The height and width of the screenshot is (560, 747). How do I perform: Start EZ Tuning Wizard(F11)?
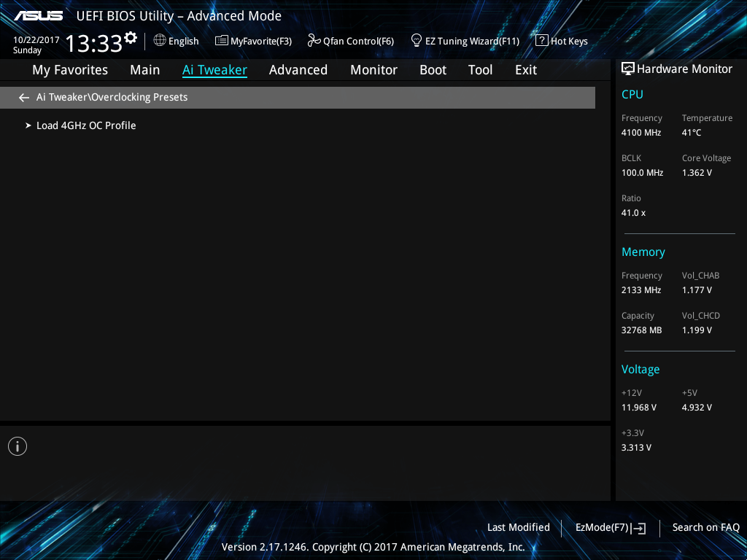(472, 42)
